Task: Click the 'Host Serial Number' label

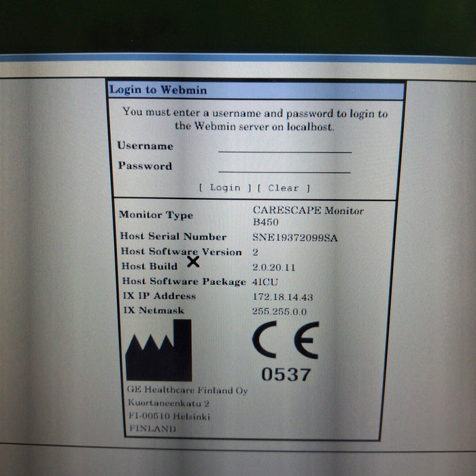Action: click(x=173, y=236)
